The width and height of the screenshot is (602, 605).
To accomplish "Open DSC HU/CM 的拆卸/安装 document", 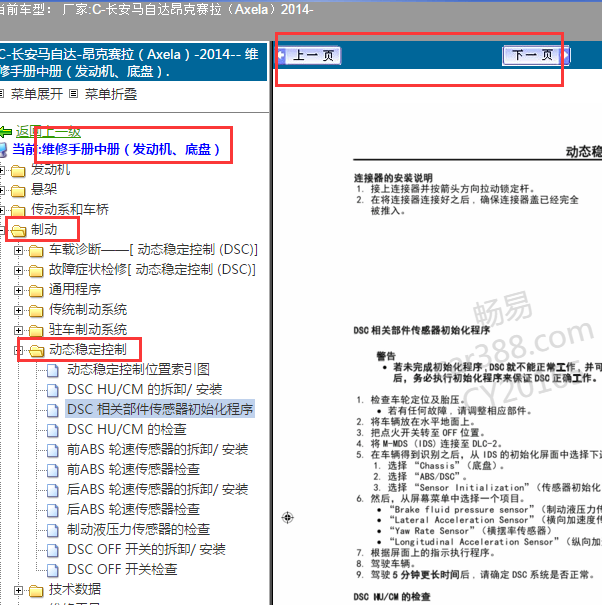I will point(145,389).
